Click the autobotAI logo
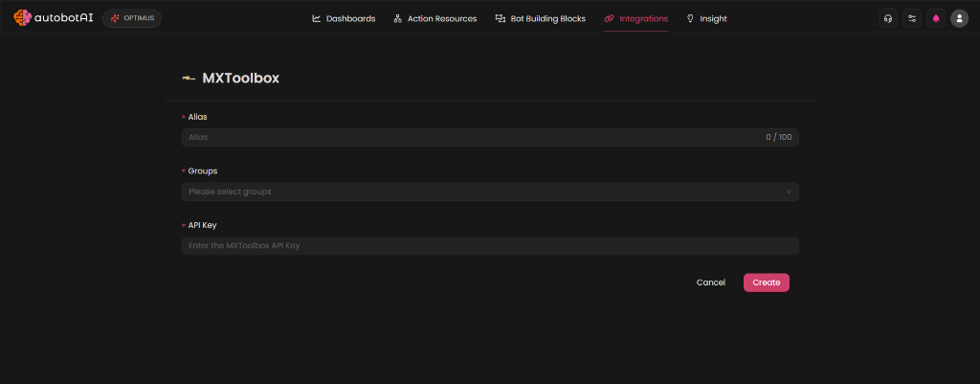The image size is (980, 384). (54, 18)
